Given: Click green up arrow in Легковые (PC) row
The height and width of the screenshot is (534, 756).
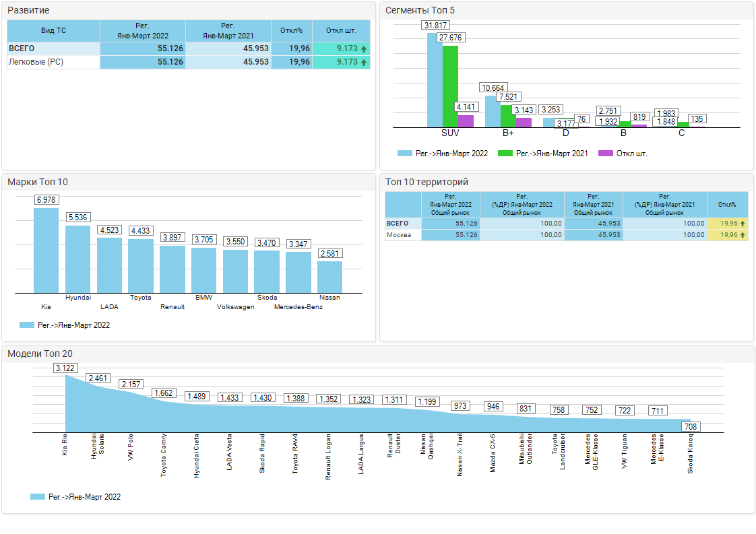Looking at the screenshot, I should pyautogui.click(x=364, y=62).
